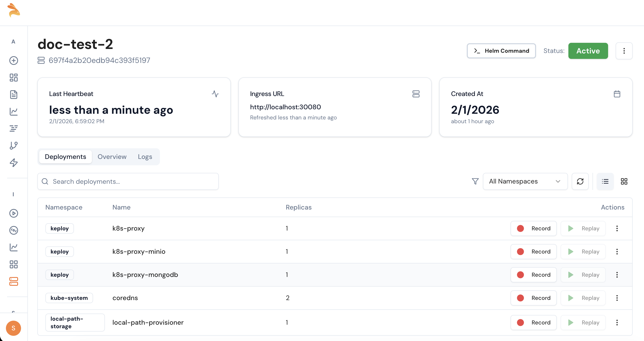Open the actions menu for k8s-proxy-mongodb row
The height and width of the screenshot is (341, 644).
617,275
